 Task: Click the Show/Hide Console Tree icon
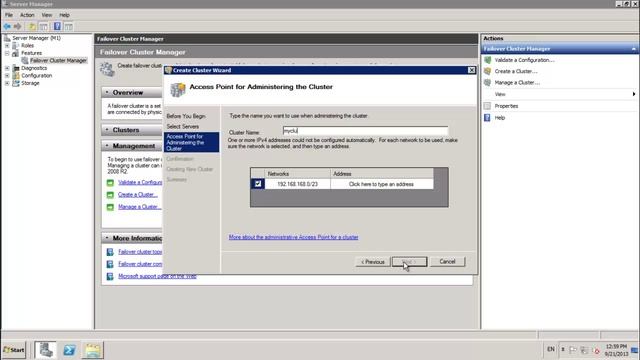tap(43, 27)
